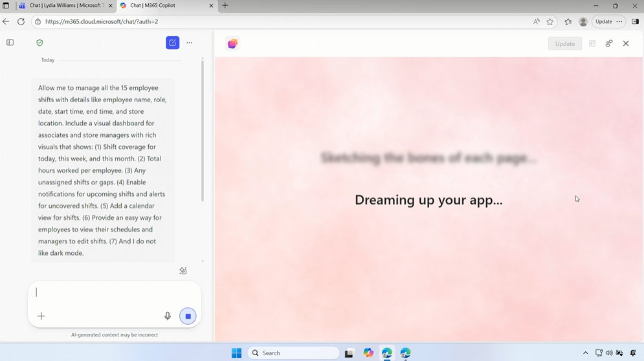Refresh the current page
644x361 pixels.
click(21, 21)
